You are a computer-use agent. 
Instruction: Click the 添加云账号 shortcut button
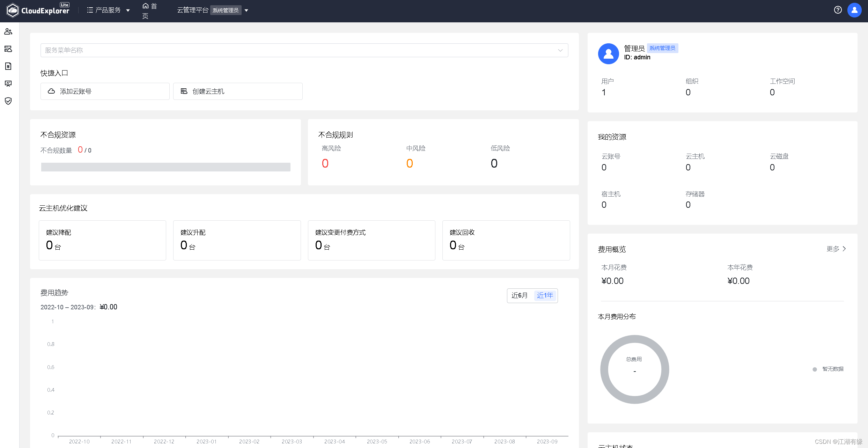(105, 91)
